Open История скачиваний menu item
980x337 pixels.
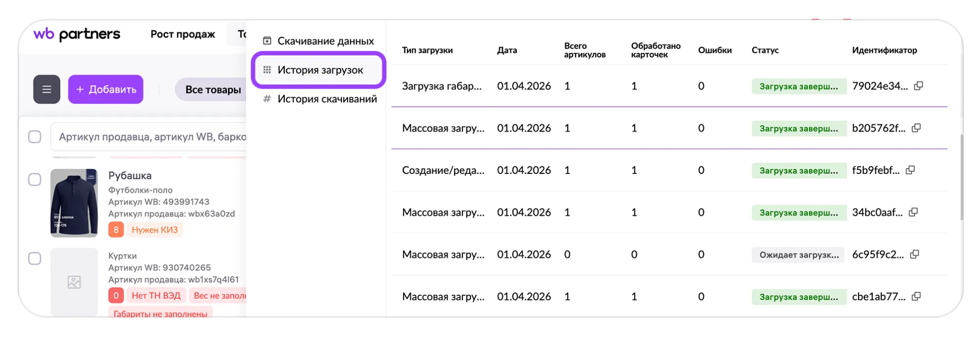tap(320, 99)
